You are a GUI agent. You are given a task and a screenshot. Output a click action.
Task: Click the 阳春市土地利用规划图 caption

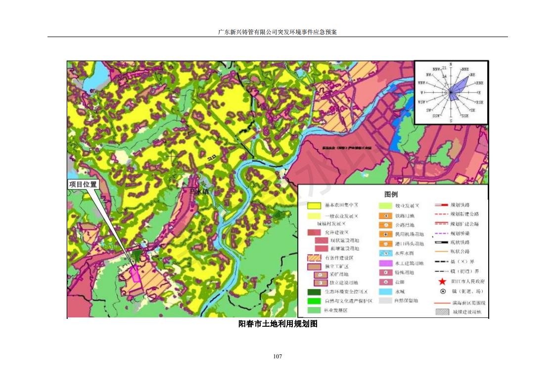[x=277, y=324]
